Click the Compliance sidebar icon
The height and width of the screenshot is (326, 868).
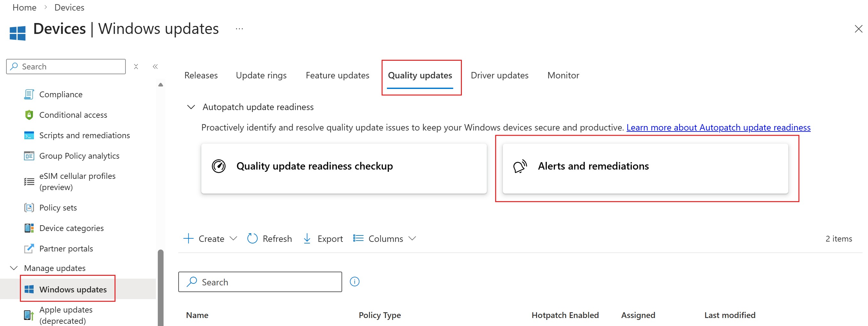29,94
